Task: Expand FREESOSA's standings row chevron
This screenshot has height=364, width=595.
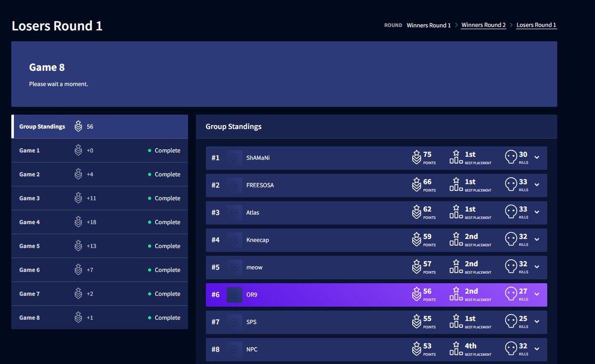Action: pyautogui.click(x=537, y=185)
